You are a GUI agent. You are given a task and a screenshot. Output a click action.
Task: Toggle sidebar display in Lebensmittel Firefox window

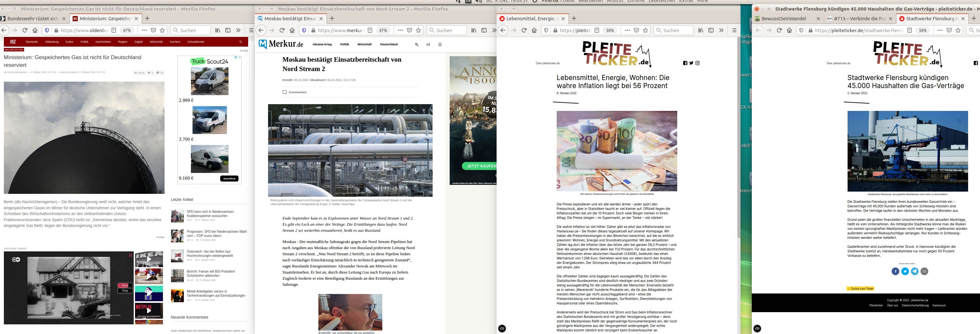(x=711, y=31)
